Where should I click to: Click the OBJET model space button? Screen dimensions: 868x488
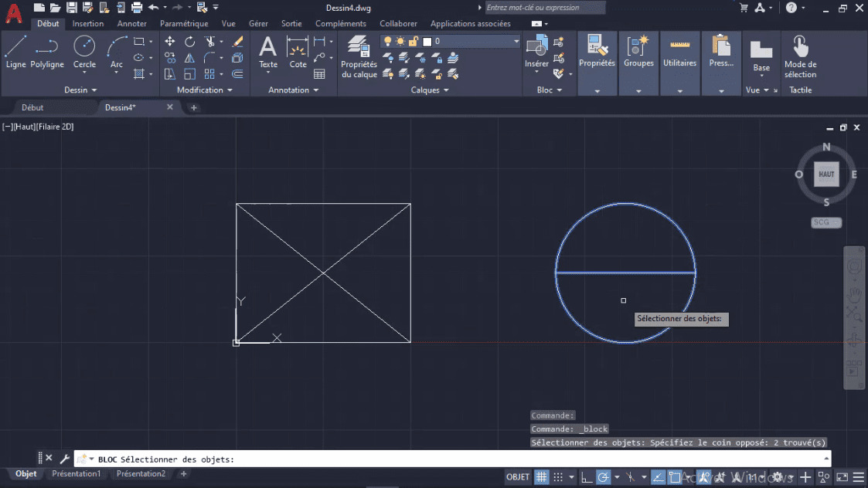(518, 477)
